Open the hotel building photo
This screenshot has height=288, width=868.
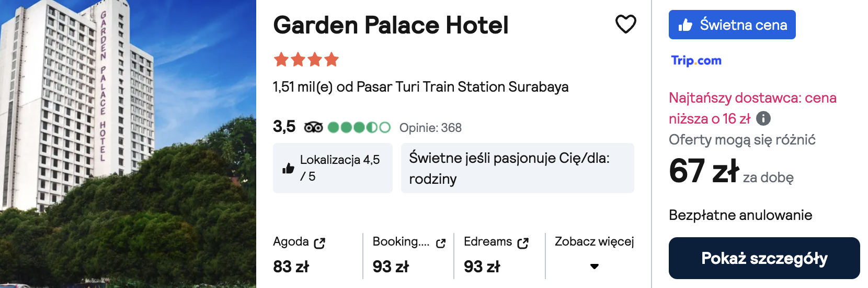[128, 144]
